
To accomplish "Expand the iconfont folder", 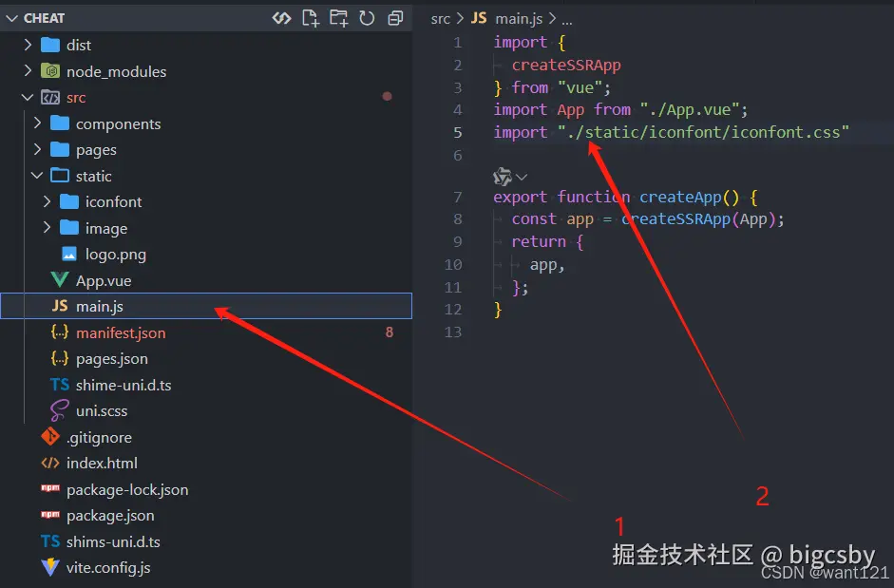I will (46, 201).
